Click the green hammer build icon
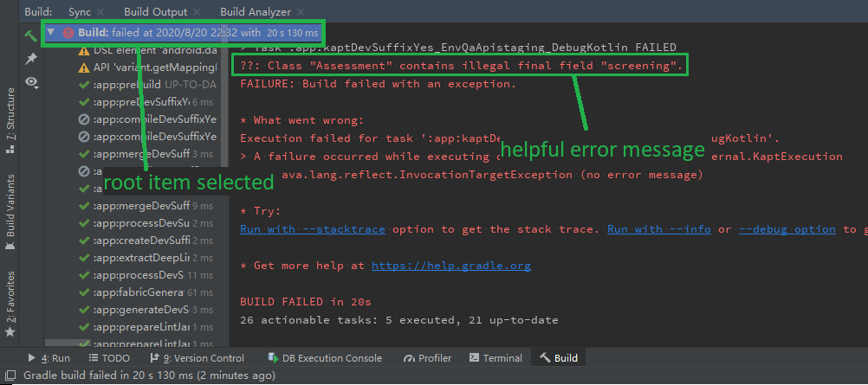The image size is (868, 385). [x=31, y=35]
